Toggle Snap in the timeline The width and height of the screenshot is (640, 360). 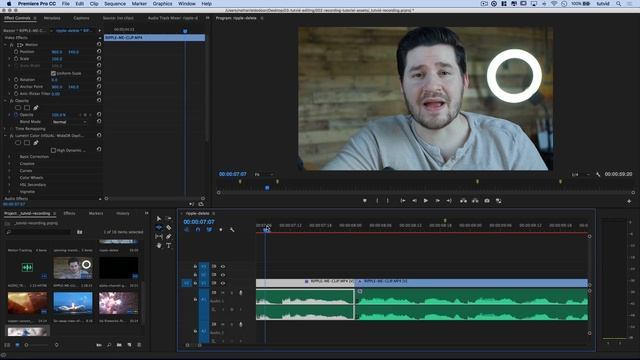tap(198, 230)
